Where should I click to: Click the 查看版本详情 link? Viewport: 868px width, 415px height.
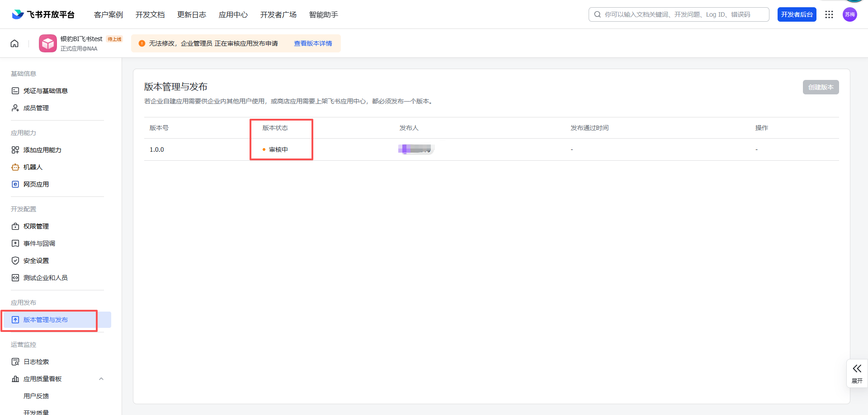[313, 43]
